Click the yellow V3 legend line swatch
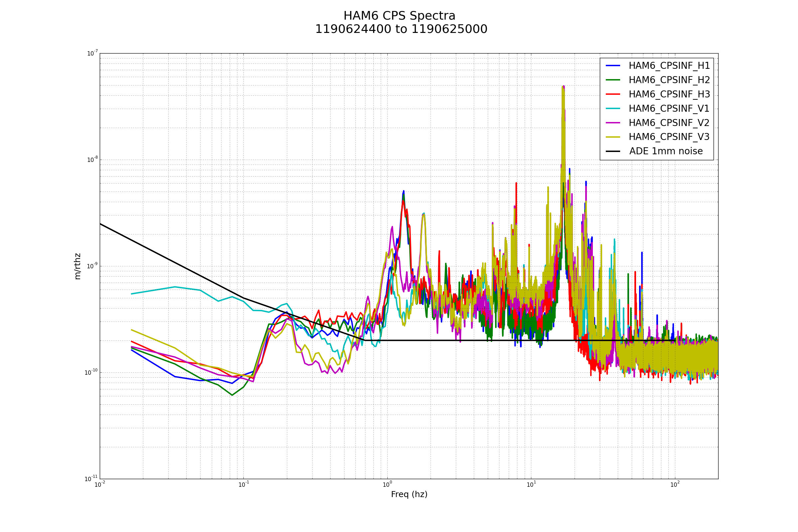 [613, 137]
